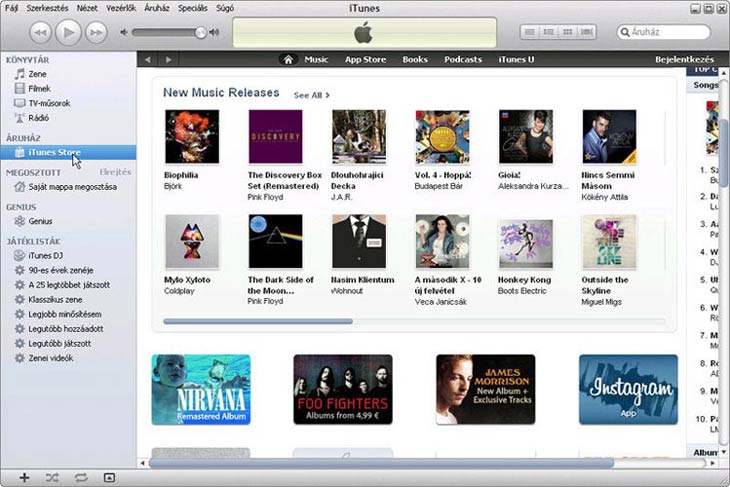This screenshot has width=730, height=487.
Task: Switch to Cover Flow view icon
Action: click(x=587, y=32)
